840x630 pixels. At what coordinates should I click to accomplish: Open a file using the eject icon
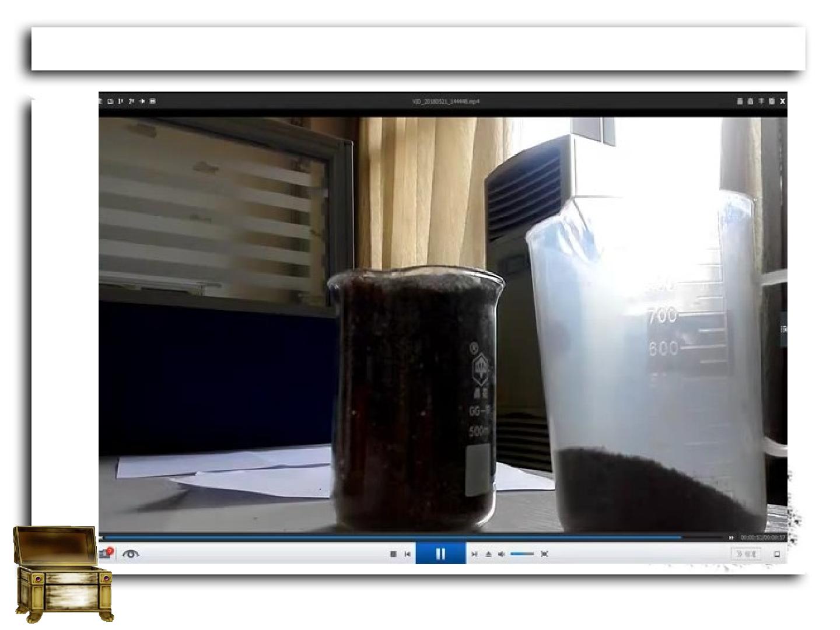[x=488, y=554]
